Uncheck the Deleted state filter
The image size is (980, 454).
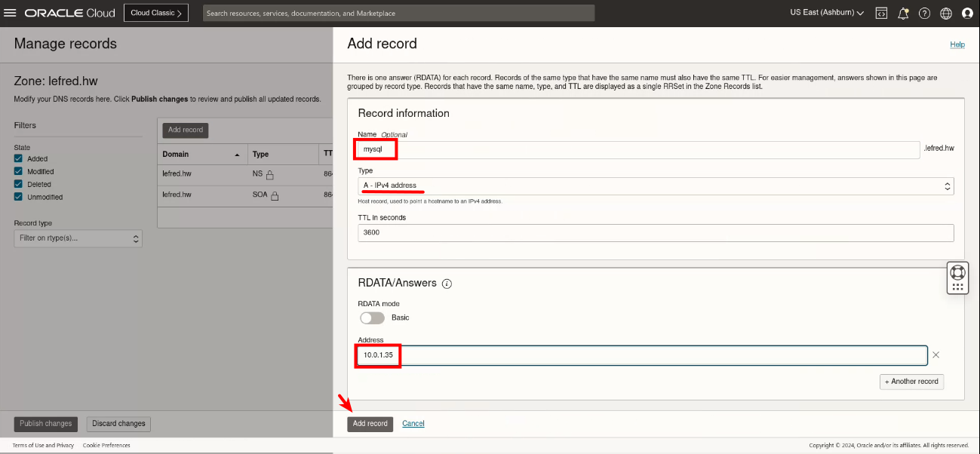tap(19, 184)
